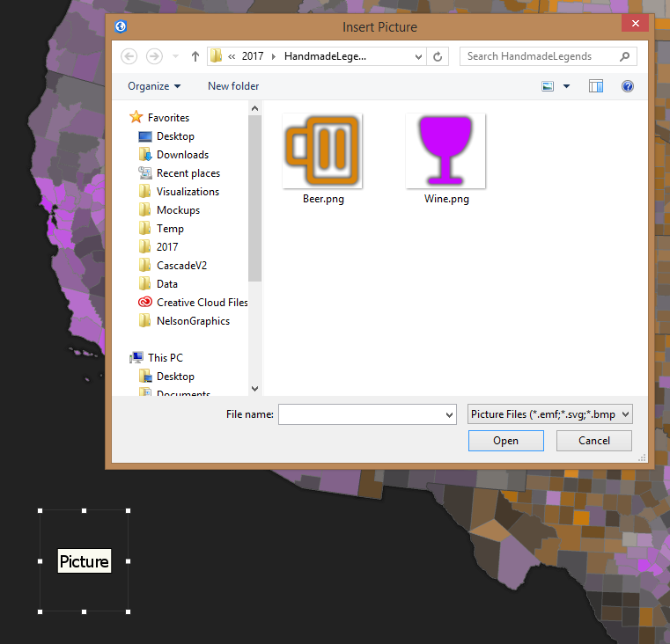Click the search magnifier icon

[x=625, y=56]
